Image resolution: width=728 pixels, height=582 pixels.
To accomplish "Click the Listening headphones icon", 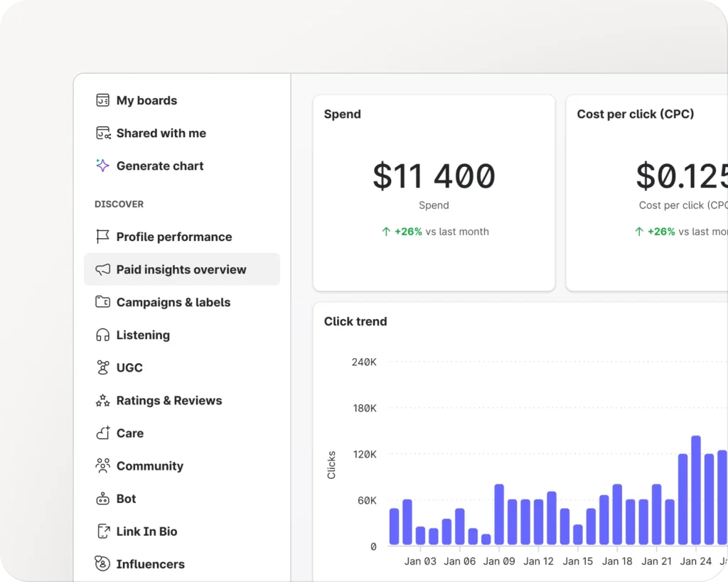I will (x=102, y=335).
